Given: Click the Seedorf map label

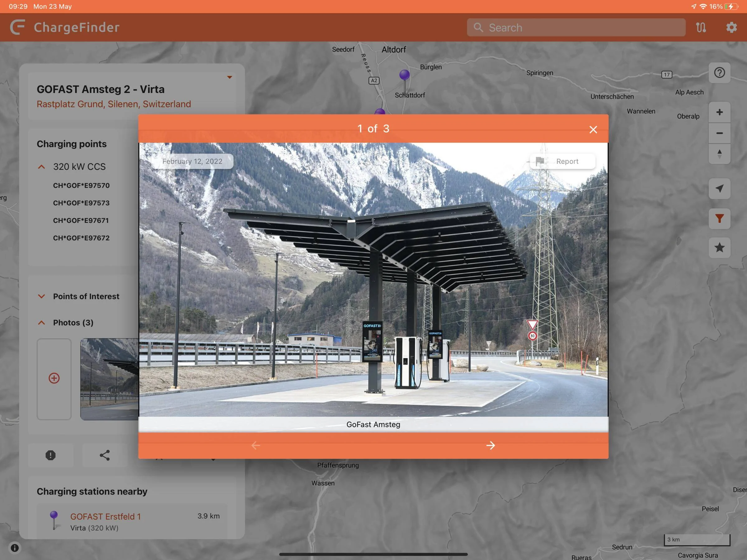Looking at the screenshot, I should pyautogui.click(x=343, y=49).
